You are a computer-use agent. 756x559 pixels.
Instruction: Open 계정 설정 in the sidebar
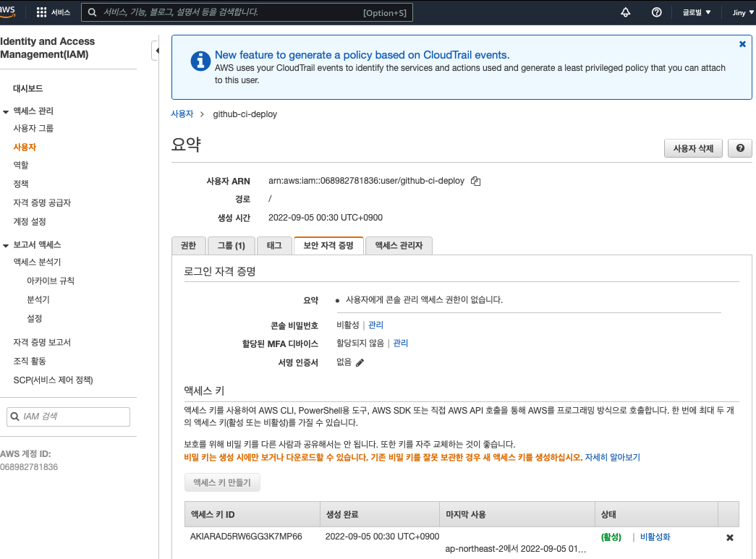(30, 221)
